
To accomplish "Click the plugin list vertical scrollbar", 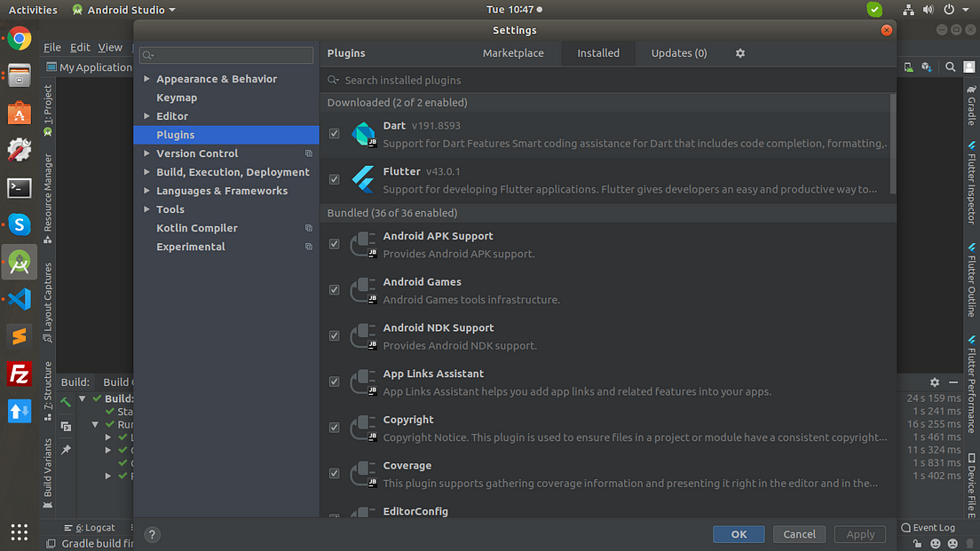I will click(x=893, y=144).
